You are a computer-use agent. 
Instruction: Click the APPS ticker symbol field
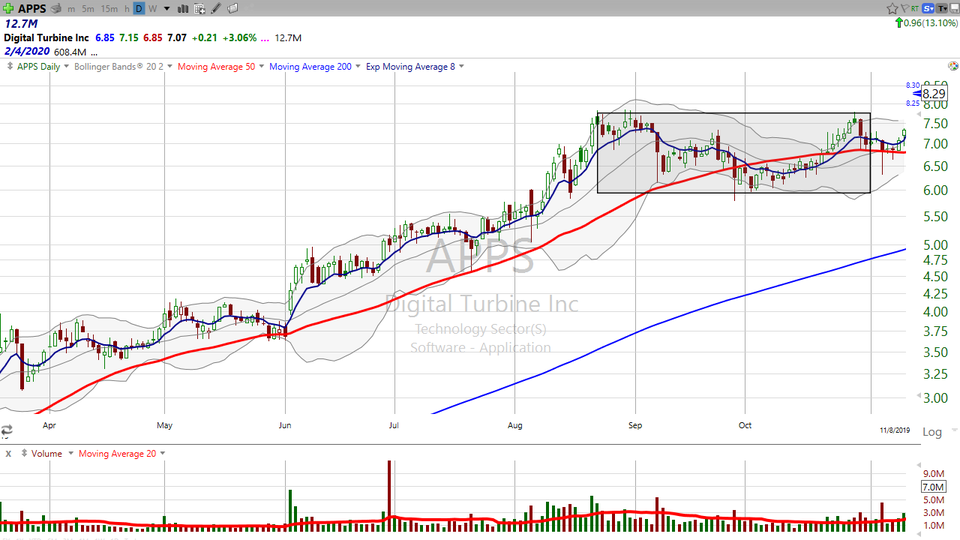(32, 9)
